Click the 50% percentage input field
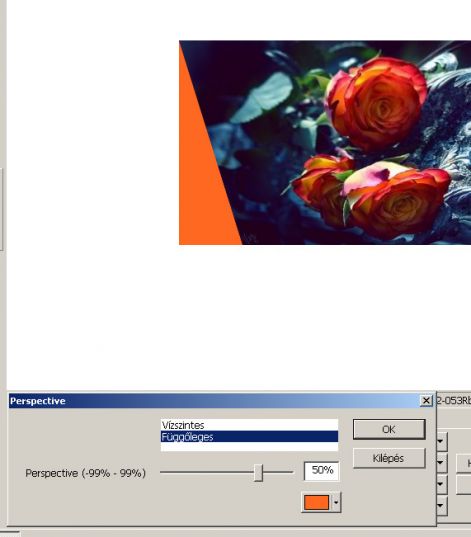The width and height of the screenshot is (471, 537). [322, 471]
